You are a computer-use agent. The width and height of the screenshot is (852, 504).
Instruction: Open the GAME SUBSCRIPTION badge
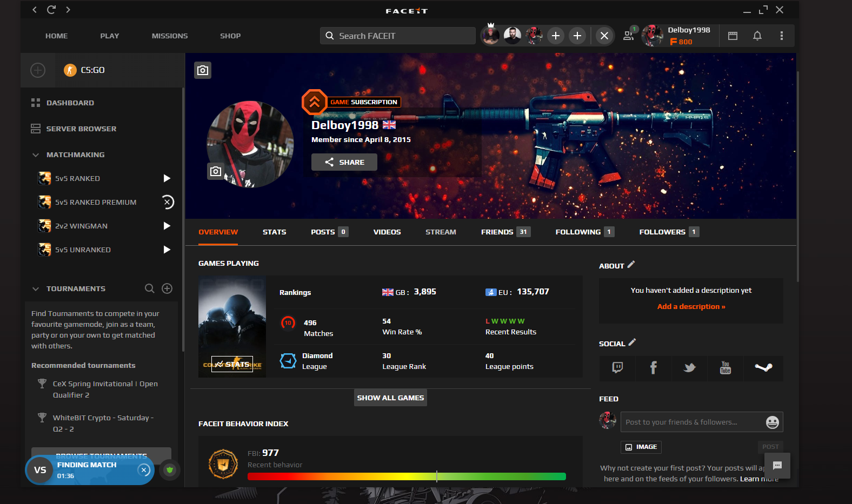point(352,102)
